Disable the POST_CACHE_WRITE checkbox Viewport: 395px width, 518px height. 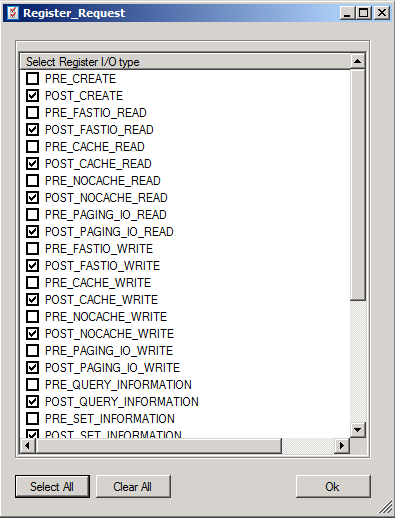pos(32,300)
